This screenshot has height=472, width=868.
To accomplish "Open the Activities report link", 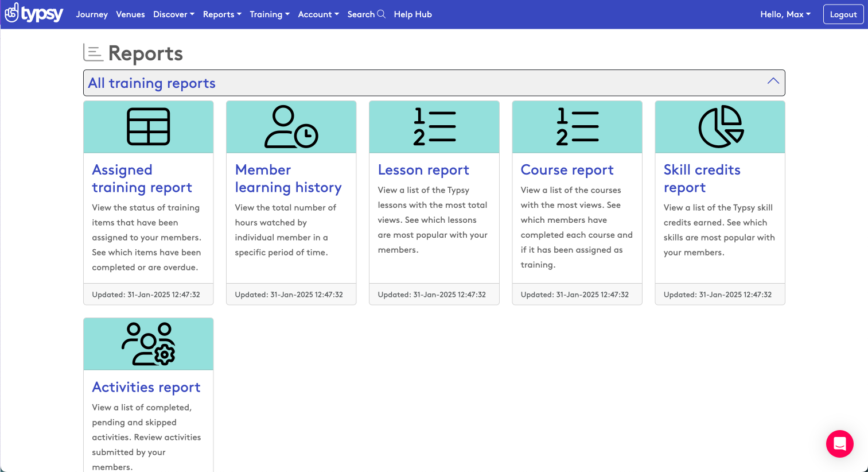I will (x=146, y=388).
